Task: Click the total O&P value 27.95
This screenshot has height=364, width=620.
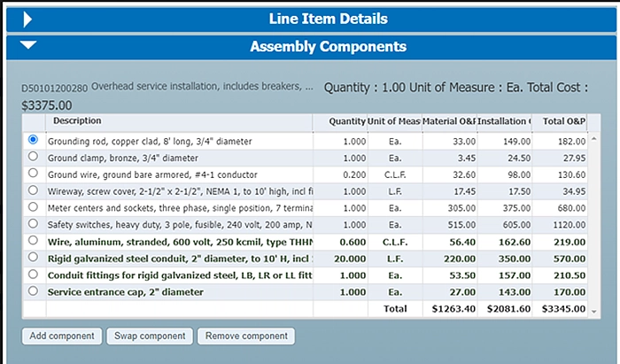Action: [574, 159]
